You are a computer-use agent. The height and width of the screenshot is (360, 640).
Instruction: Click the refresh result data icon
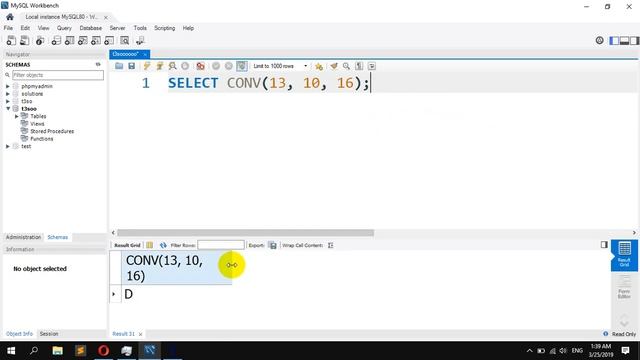(x=163, y=245)
